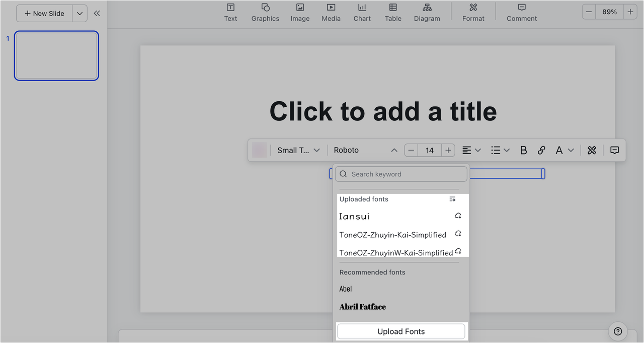Click the Upload Fonts button
Screen dimensions: 644x343
(x=401, y=331)
